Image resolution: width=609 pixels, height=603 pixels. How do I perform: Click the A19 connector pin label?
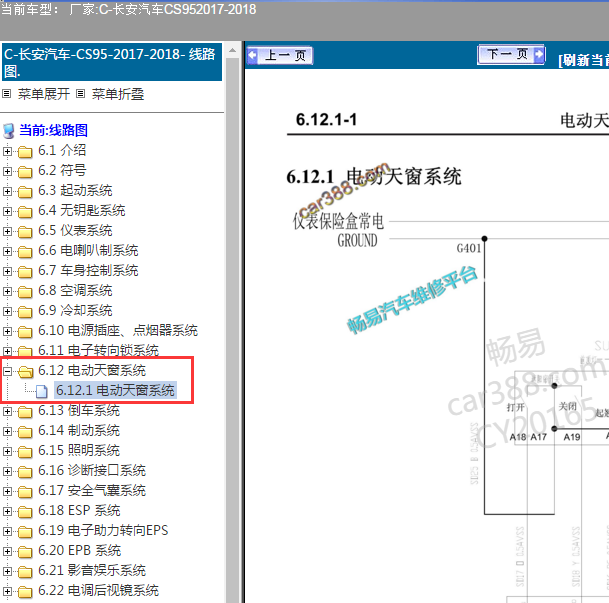tap(572, 437)
